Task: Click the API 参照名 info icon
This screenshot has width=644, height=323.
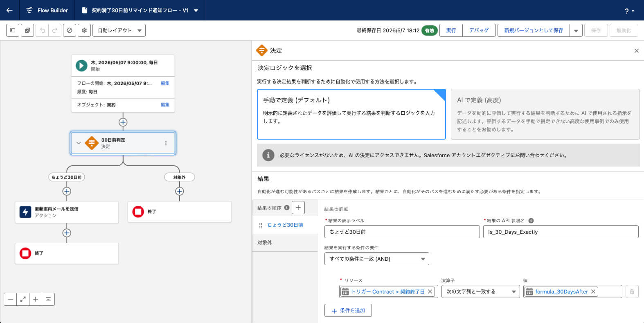Action: click(531, 221)
